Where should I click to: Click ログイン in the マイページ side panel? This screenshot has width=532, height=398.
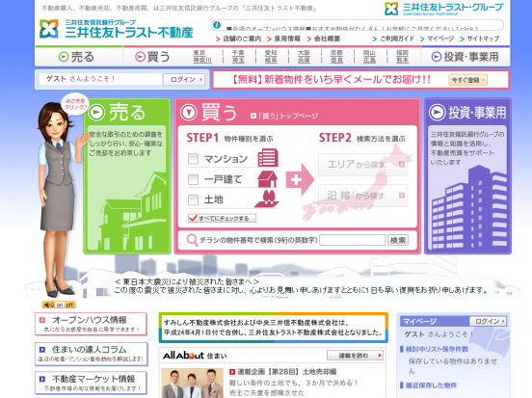[x=488, y=321]
